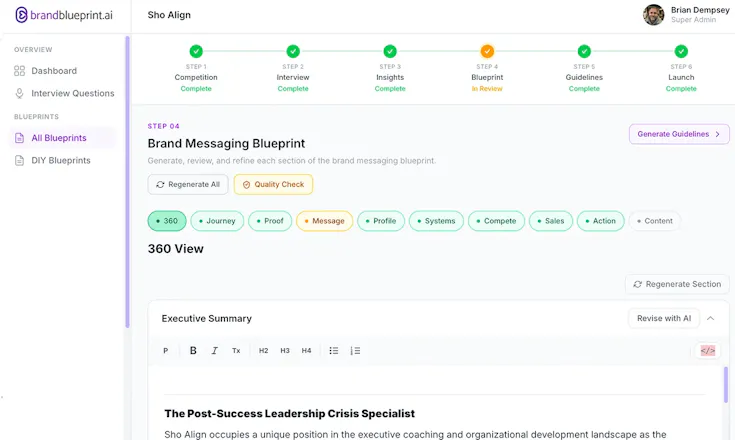Switch to the Profile section tab
735x440 pixels.
point(381,221)
